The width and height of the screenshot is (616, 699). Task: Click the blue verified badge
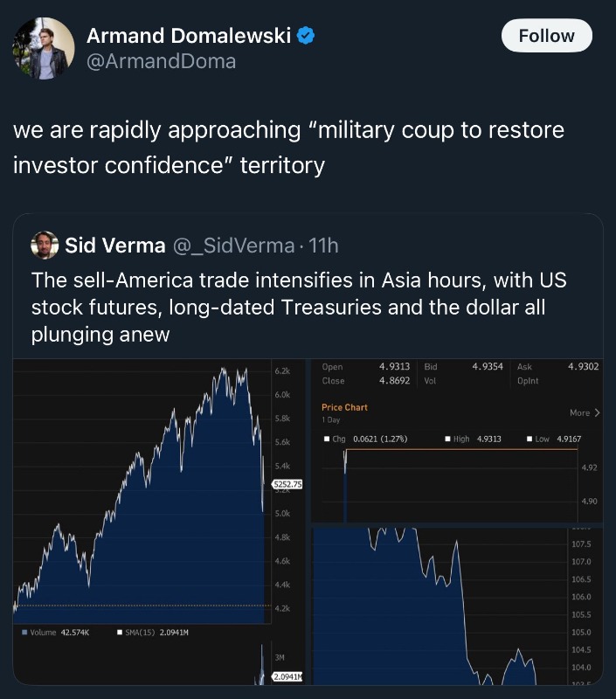tap(305, 36)
